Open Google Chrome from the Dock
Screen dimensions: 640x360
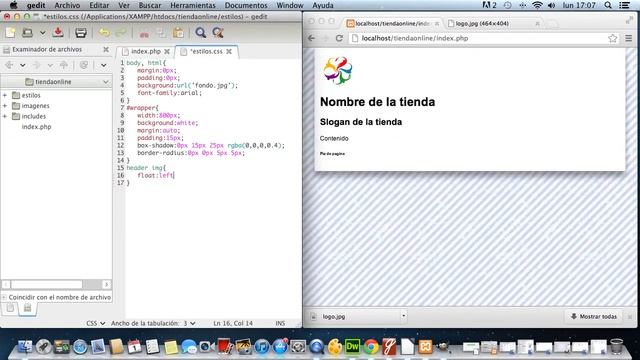pyautogui.click(x=371, y=347)
